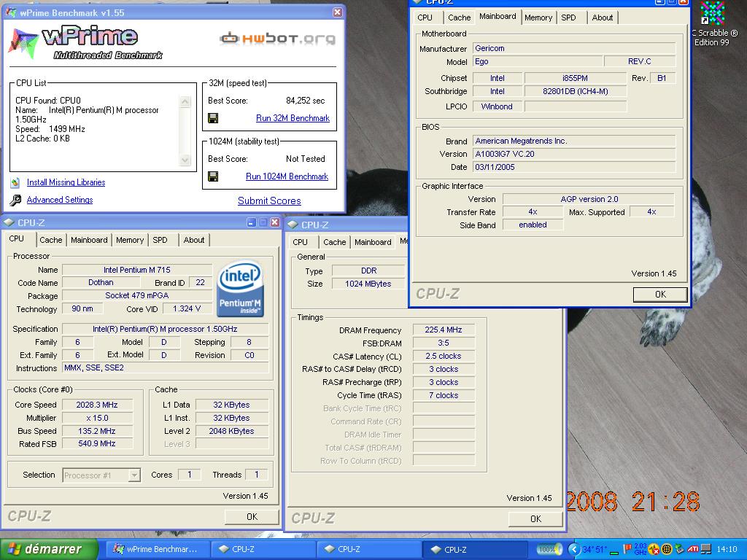Image resolution: width=747 pixels, height=560 pixels.
Task: Open the Advanced Settings link
Action: click(x=60, y=200)
